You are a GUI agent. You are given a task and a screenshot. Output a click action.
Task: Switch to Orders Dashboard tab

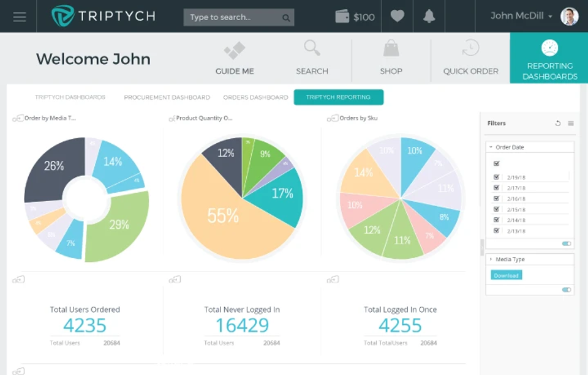click(x=256, y=97)
